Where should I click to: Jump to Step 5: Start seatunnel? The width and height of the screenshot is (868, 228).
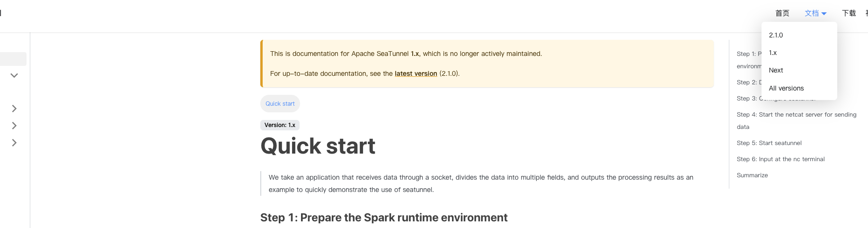tap(769, 143)
